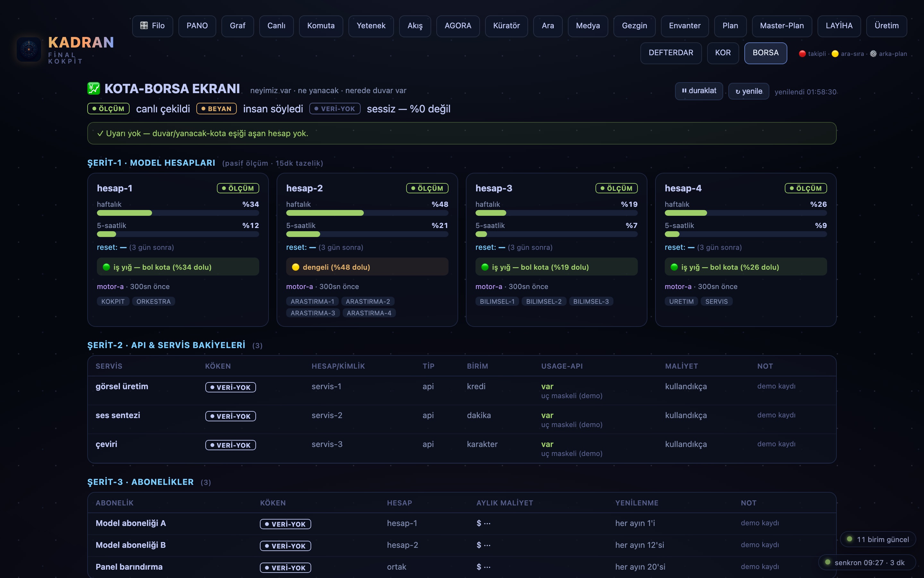
Task: Click VERİ-YOK badge in ses sentezi row
Action: pos(231,416)
